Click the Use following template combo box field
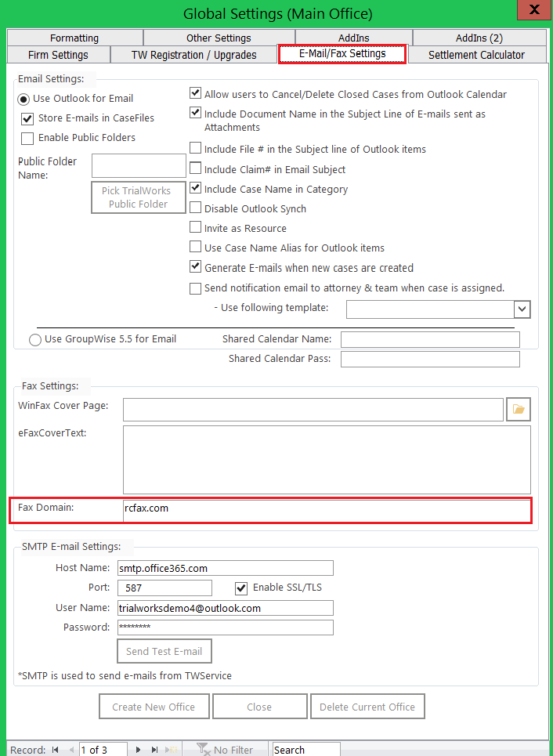553x756 pixels. (x=430, y=309)
